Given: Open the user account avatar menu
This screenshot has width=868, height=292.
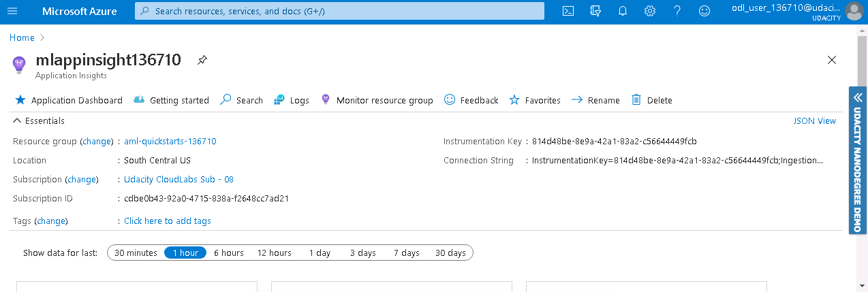Looking at the screenshot, I should (x=854, y=11).
